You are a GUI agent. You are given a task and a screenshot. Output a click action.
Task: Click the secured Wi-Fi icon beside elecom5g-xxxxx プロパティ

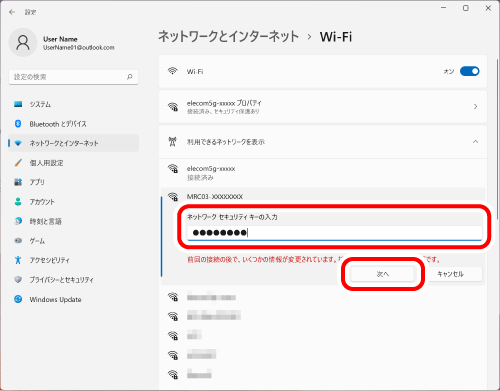[x=173, y=107]
